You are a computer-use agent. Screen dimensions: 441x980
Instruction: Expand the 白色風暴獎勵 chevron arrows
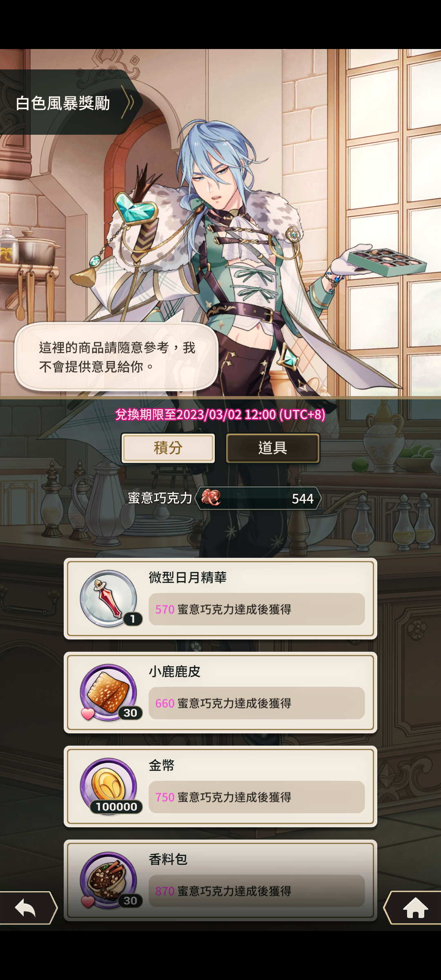click(x=128, y=102)
